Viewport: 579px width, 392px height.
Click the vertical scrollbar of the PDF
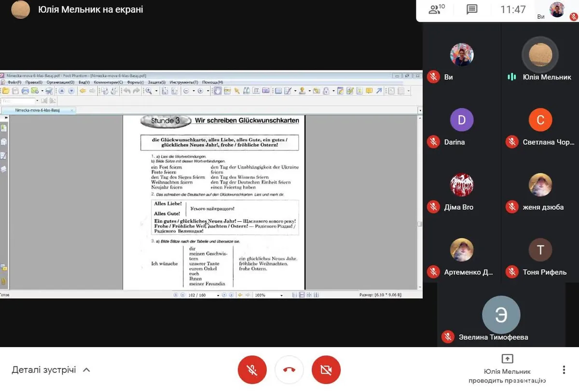(420, 203)
